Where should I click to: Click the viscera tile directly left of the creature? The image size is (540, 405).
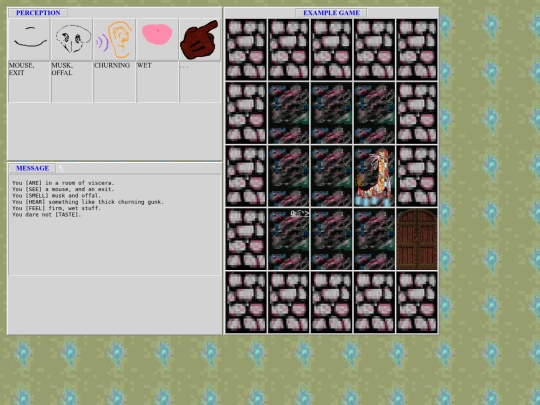coord(332,176)
